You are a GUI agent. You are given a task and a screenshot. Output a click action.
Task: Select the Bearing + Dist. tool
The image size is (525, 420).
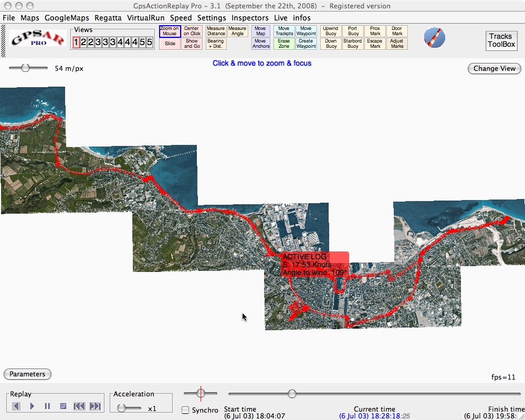(x=216, y=44)
